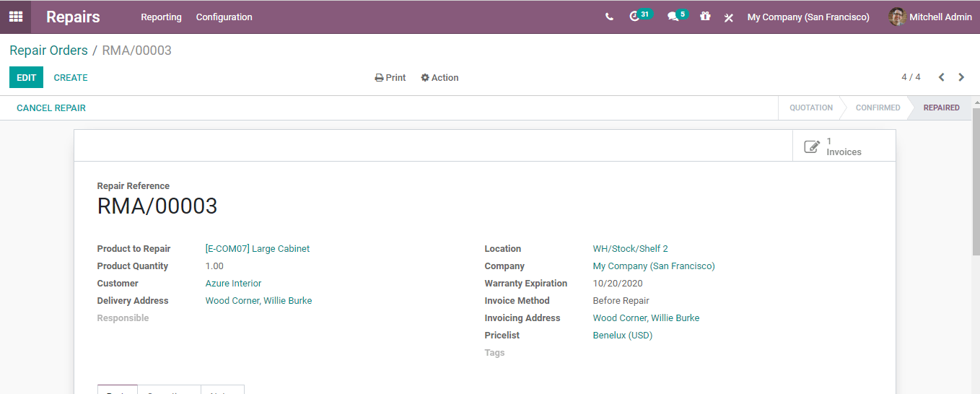
Task: Click the CREATE button
Action: pos(71,77)
